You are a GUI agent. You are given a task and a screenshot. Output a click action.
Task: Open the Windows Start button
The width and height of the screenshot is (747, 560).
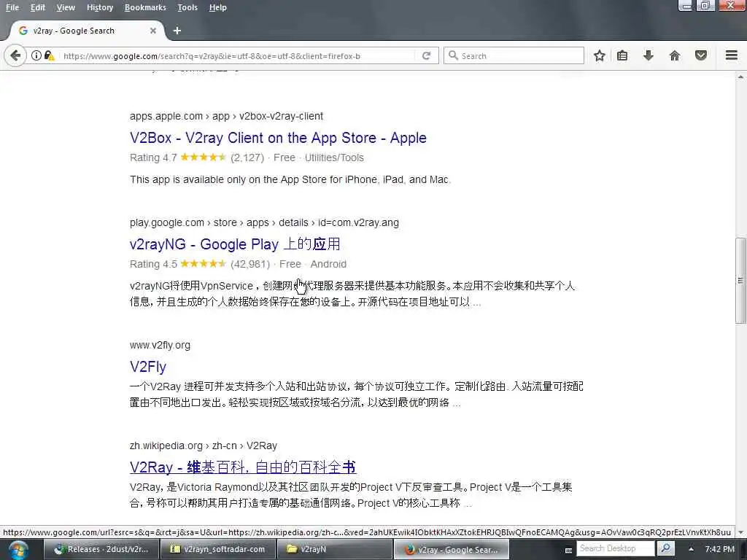click(18, 550)
